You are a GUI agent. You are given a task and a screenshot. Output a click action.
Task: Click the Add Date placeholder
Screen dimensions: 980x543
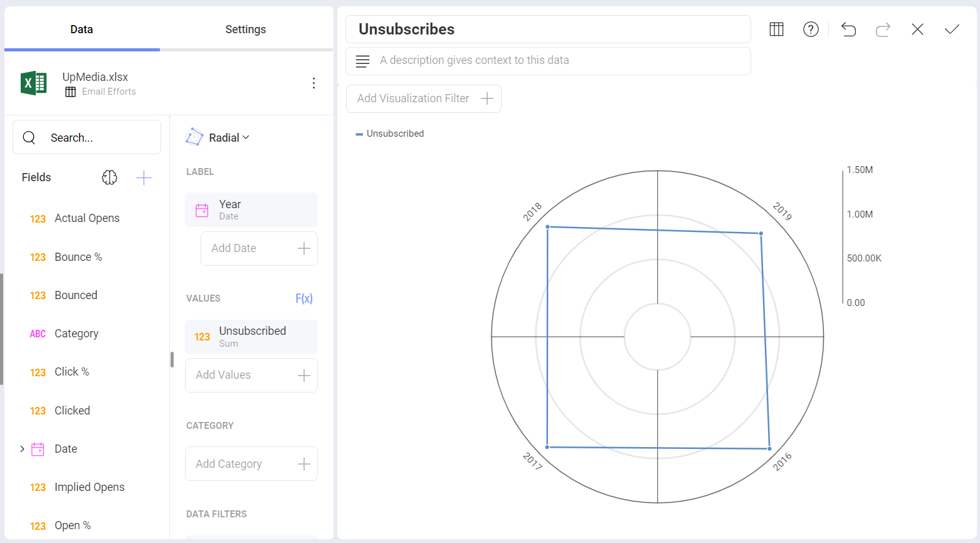(259, 248)
